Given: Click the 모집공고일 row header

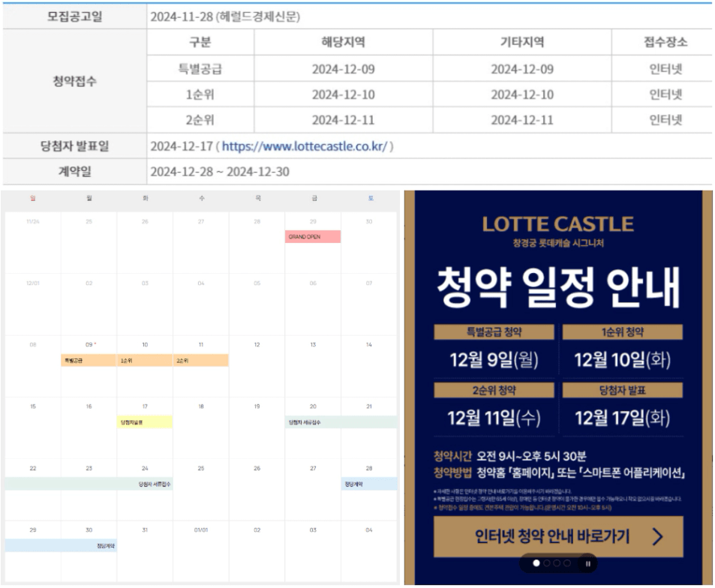Looking at the screenshot, I should click(75, 16).
